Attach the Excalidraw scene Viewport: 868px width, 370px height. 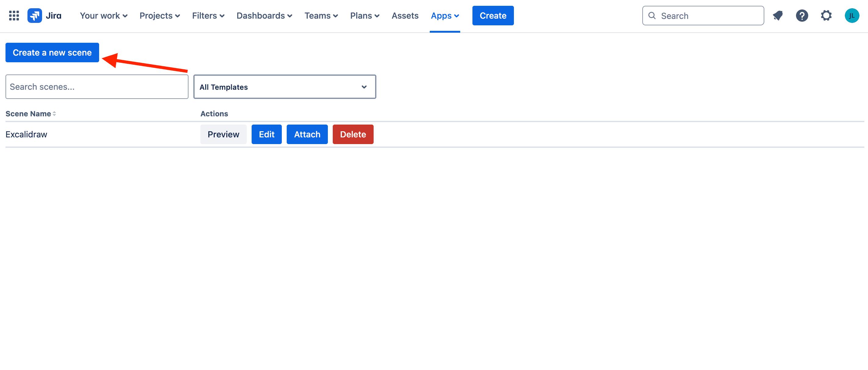click(x=307, y=134)
